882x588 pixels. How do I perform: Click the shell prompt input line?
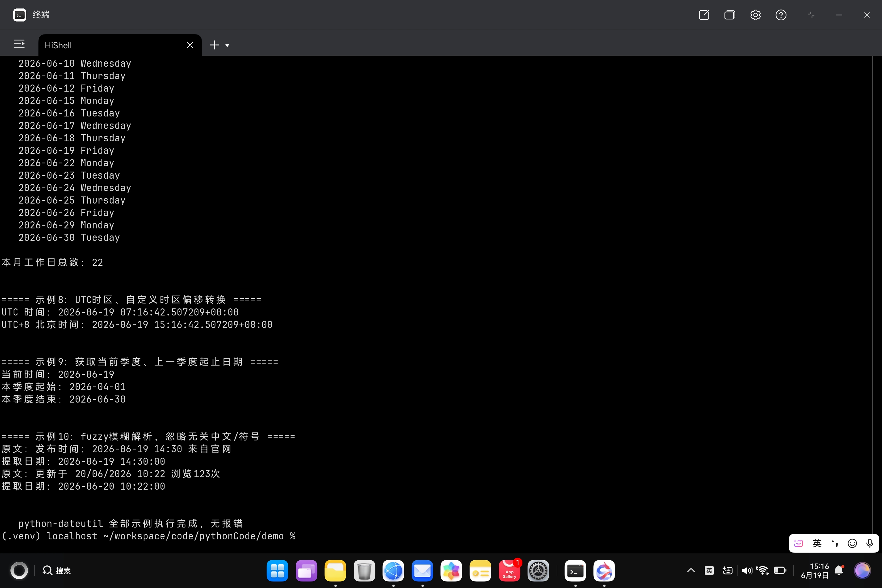coord(148,536)
